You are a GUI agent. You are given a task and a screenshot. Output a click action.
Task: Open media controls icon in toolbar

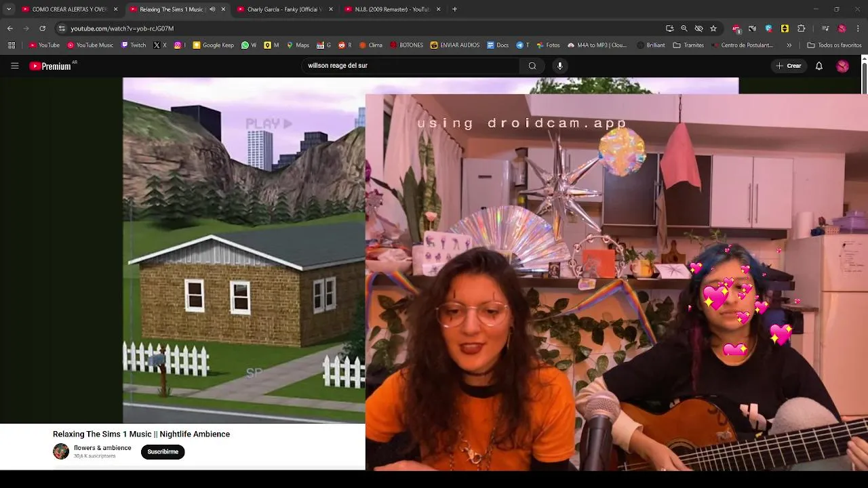point(825,28)
